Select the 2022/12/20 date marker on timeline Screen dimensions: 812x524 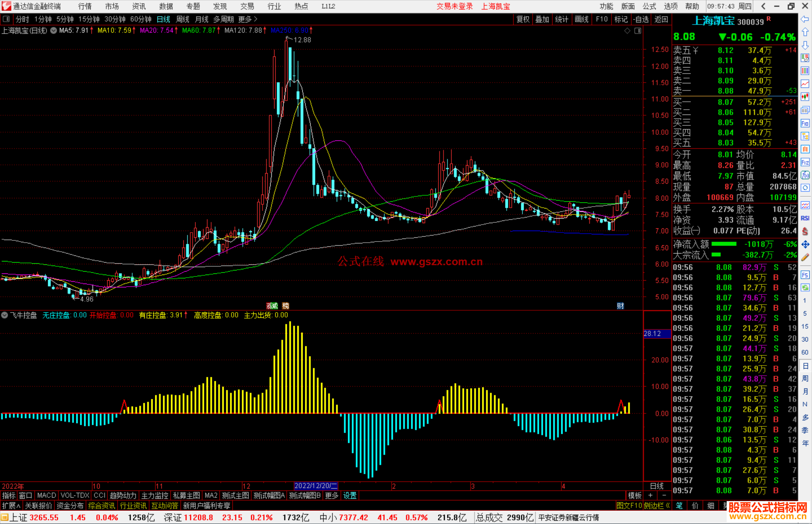316,486
